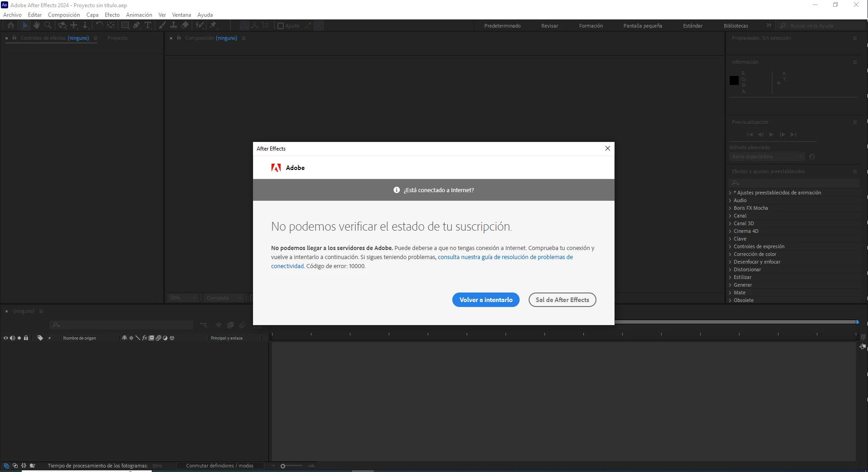This screenshot has height=472, width=868.
Task: Open the Archivo menu
Action: [12, 14]
